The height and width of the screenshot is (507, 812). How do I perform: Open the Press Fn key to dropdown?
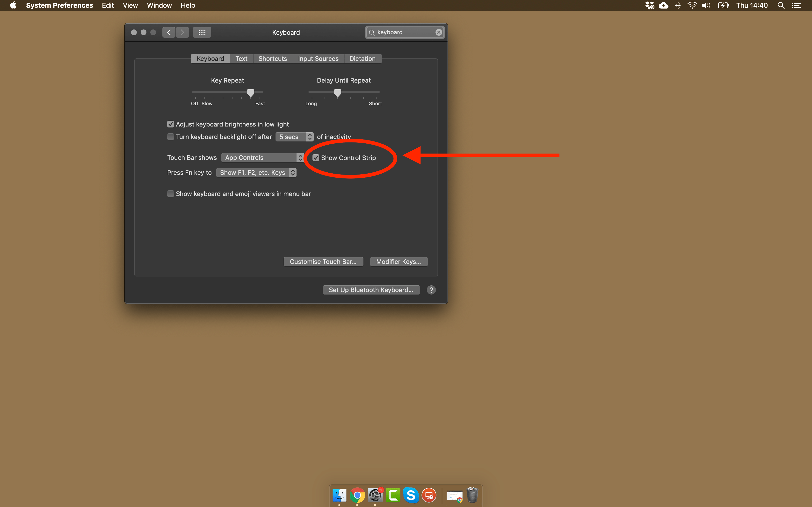(256, 172)
